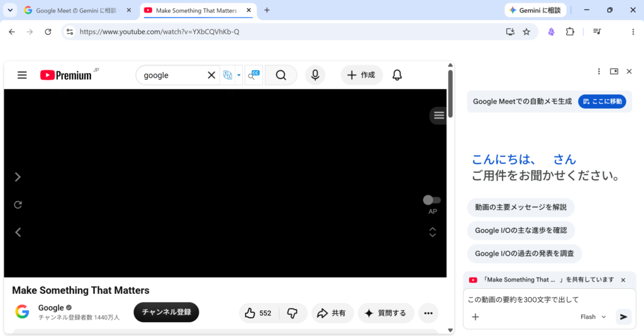Click the Make Something That Matters title

pyautogui.click(x=80, y=290)
